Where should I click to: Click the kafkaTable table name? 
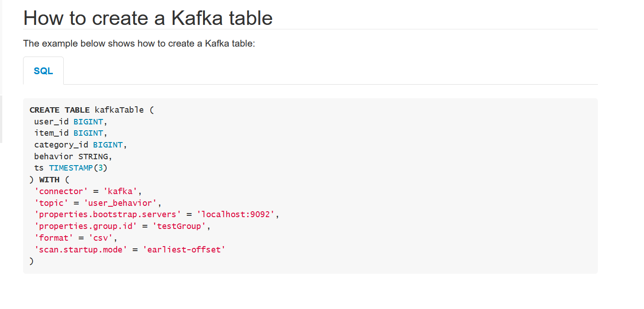[x=119, y=110]
